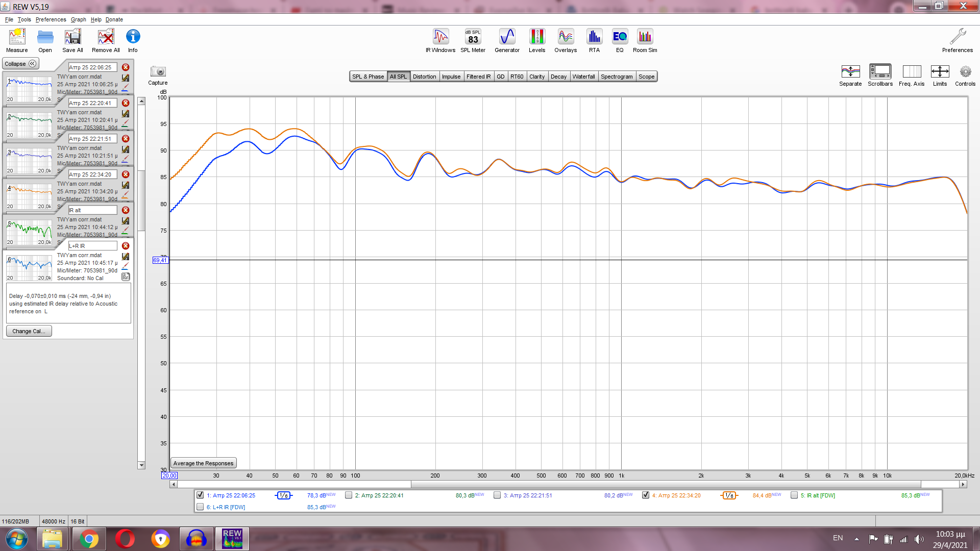Image resolution: width=980 pixels, height=551 pixels.
Task: Open the EQ window
Action: pos(620,40)
